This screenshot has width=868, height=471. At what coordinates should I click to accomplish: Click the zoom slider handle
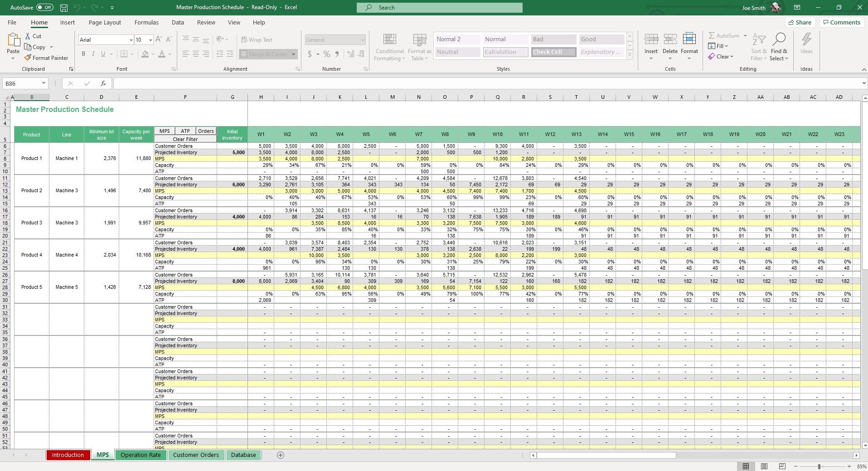tap(819, 466)
